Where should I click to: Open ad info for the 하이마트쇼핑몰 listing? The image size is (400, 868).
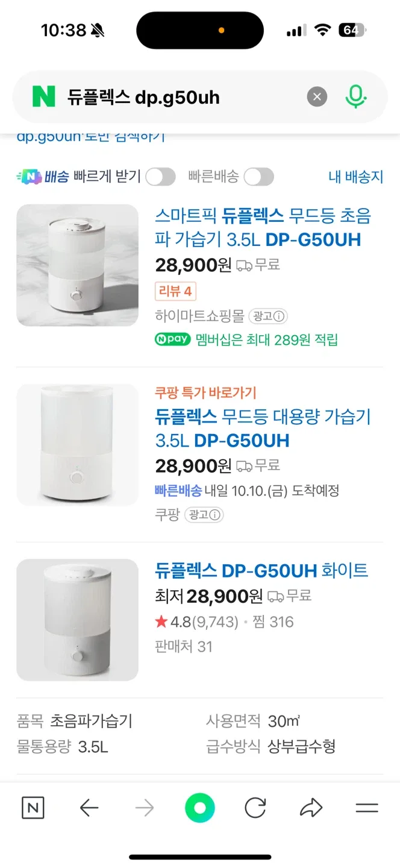[269, 316]
